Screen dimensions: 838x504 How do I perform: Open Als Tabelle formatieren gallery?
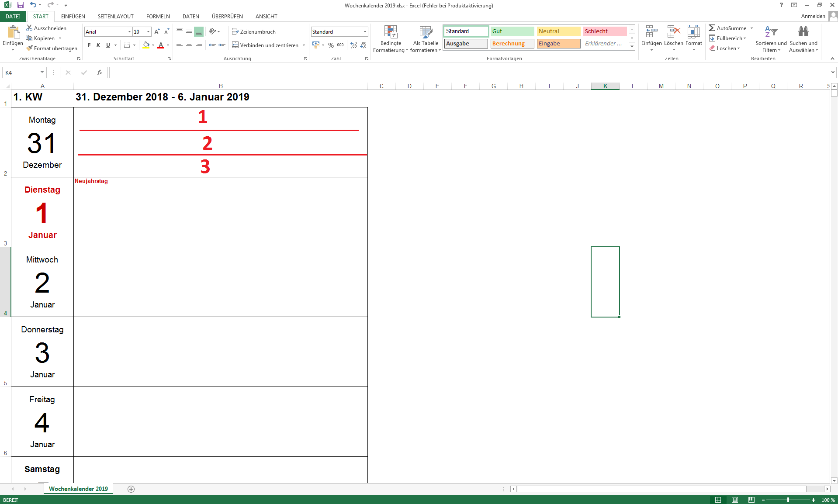pyautogui.click(x=426, y=39)
